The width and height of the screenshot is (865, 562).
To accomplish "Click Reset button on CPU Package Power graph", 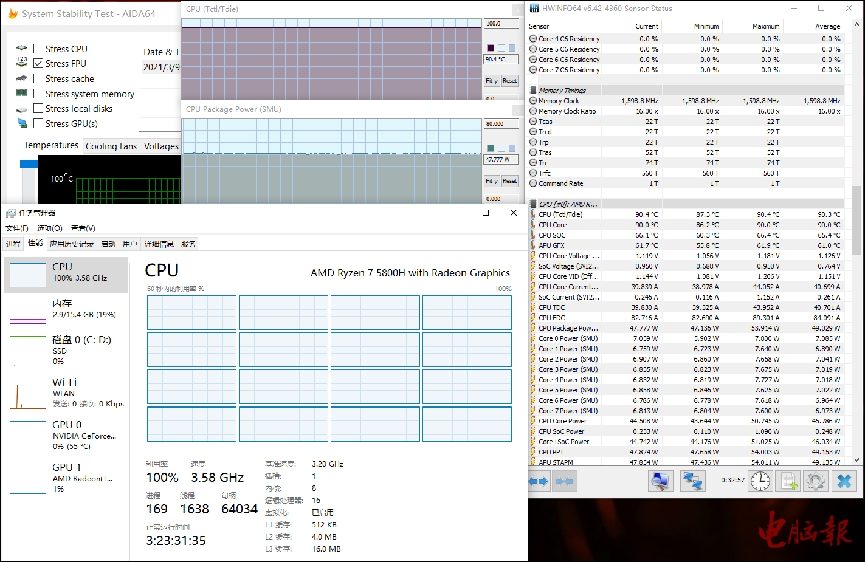I will 509,182.
